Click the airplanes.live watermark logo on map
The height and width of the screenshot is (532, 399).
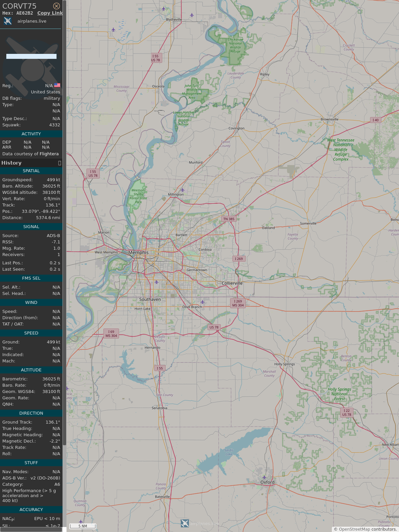[185, 523]
